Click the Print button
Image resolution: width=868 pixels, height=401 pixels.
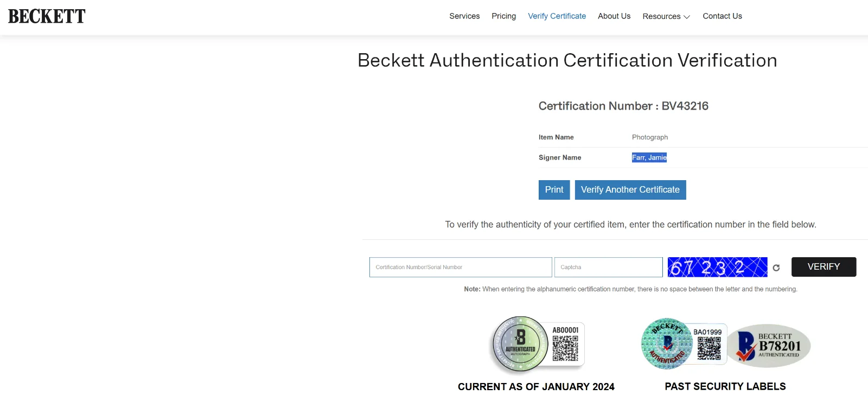pyautogui.click(x=554, y=190)
